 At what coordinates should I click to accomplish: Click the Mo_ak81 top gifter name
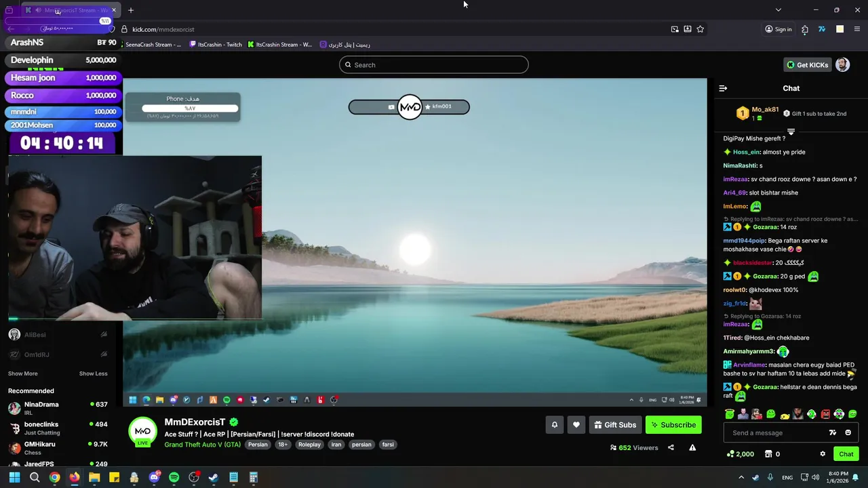765,109
